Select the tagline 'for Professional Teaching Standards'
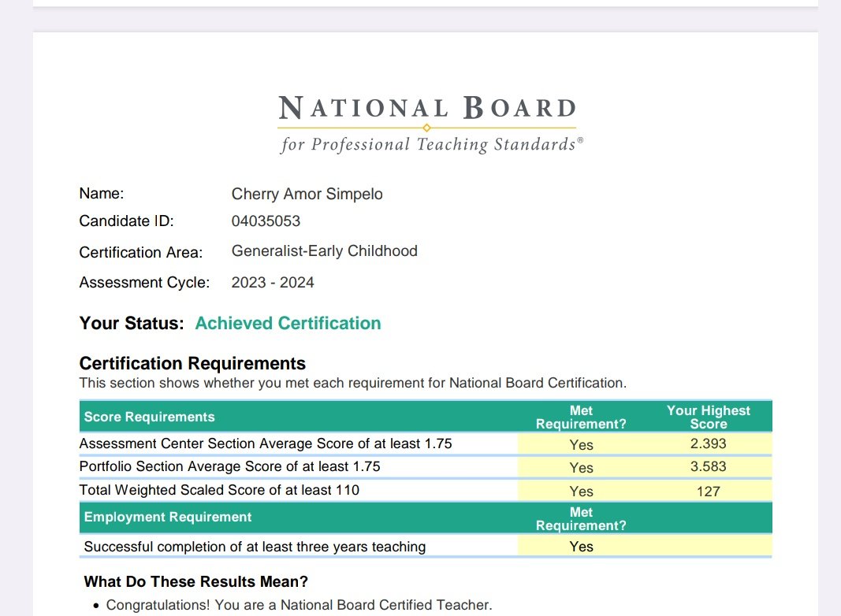Viewport: 841px width, 616px height. pyautogui.click(x=430, y=145)
